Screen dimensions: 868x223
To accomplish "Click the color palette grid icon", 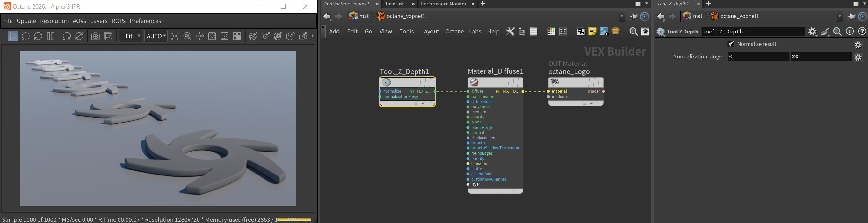I will click(551, 31).
